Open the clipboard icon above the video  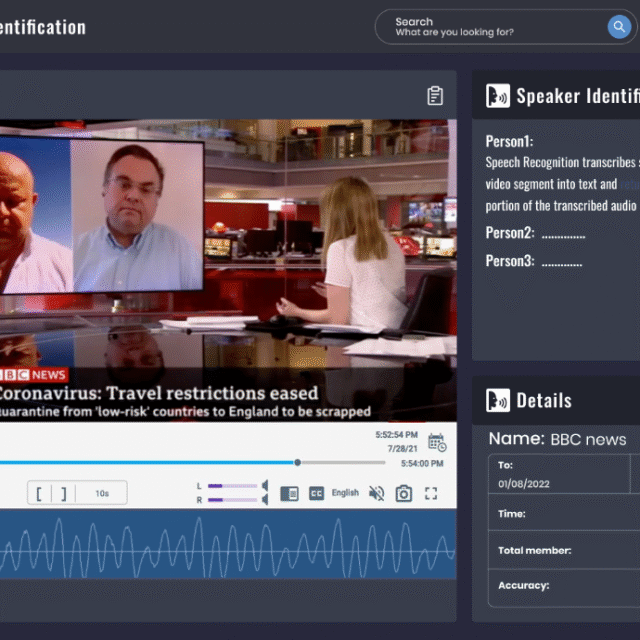[x=435, y=96]
